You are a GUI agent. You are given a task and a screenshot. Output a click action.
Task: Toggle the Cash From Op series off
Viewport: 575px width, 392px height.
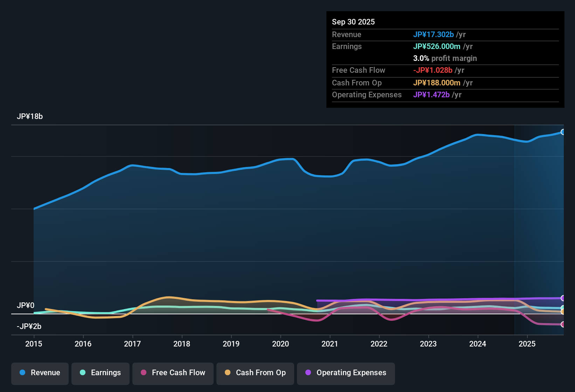255,373
